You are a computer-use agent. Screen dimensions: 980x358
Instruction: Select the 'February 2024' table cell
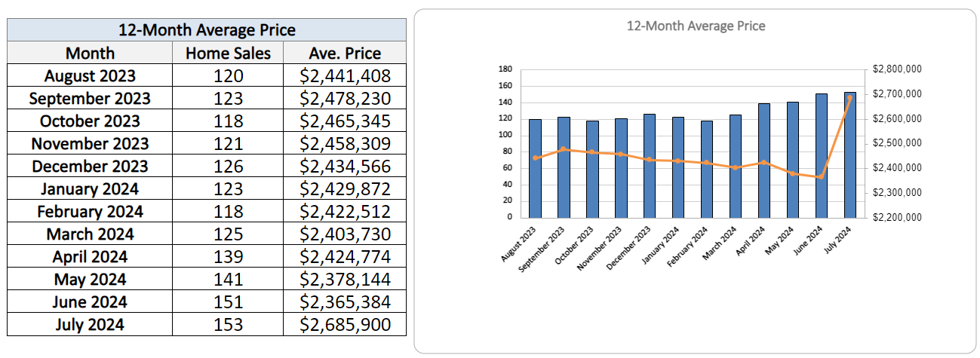[90, 211]
